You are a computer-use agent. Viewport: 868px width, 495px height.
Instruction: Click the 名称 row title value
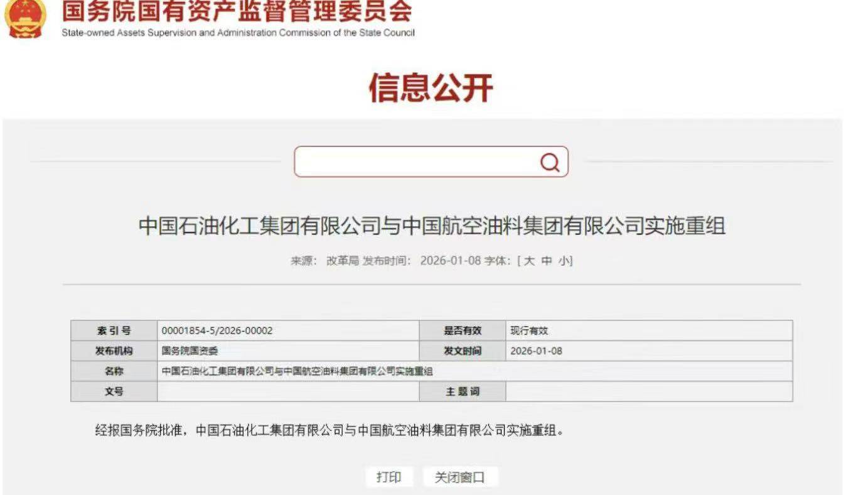point(297,371)
